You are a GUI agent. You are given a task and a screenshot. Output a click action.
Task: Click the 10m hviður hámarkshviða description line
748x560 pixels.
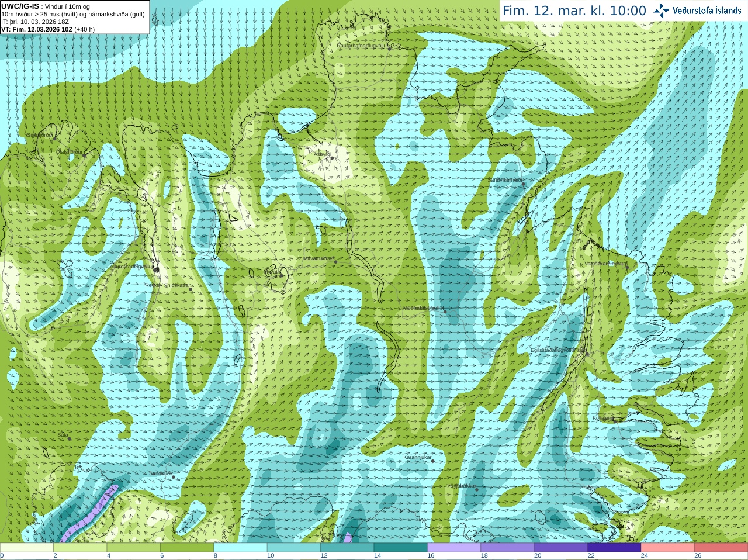pyautogui.click(x=73, y=14)
